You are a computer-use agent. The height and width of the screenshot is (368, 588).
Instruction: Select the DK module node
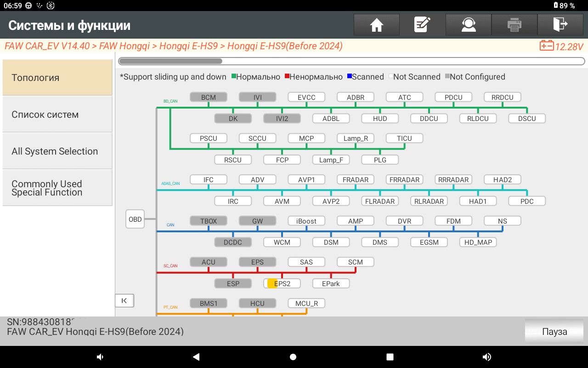point(233,118)
